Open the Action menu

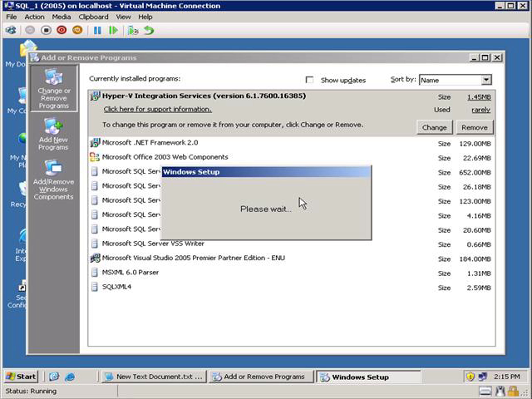click(x=34, y=17)
